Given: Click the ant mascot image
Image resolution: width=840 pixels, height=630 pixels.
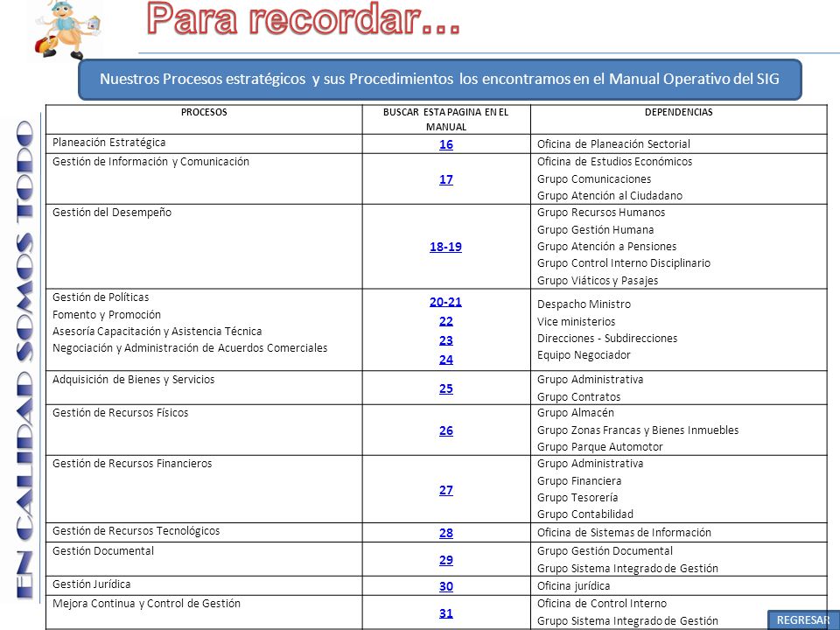Looking at the screenshot, I should tap(67, 30).
